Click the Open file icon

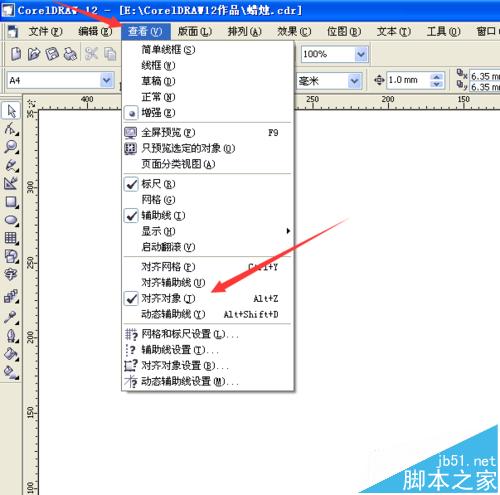(x=34, y=54)
